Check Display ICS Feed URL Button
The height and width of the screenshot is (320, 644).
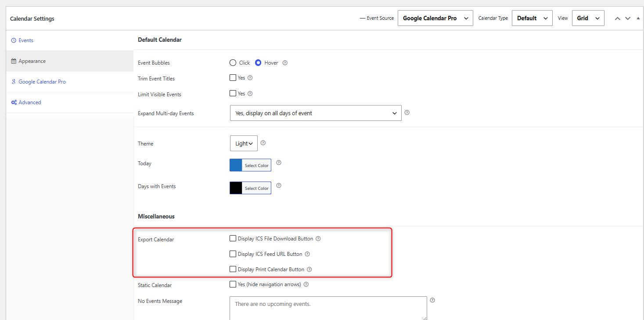[x=233, y=254]
